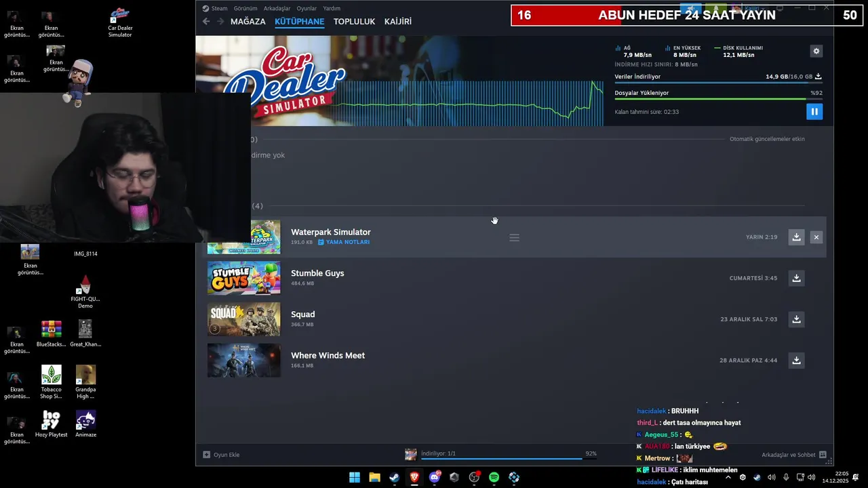868x488 pixels.
Task: Open the KAİJİRİ profile tab
Action: tap(398, 22)
